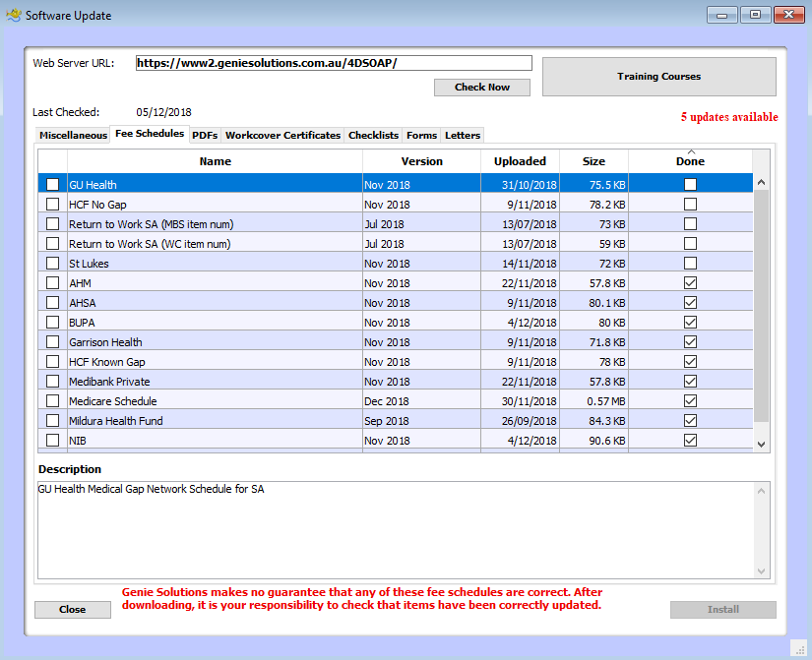
Task: Toggle the Done checkbox for St Lukes
Action: coord(690,264)
